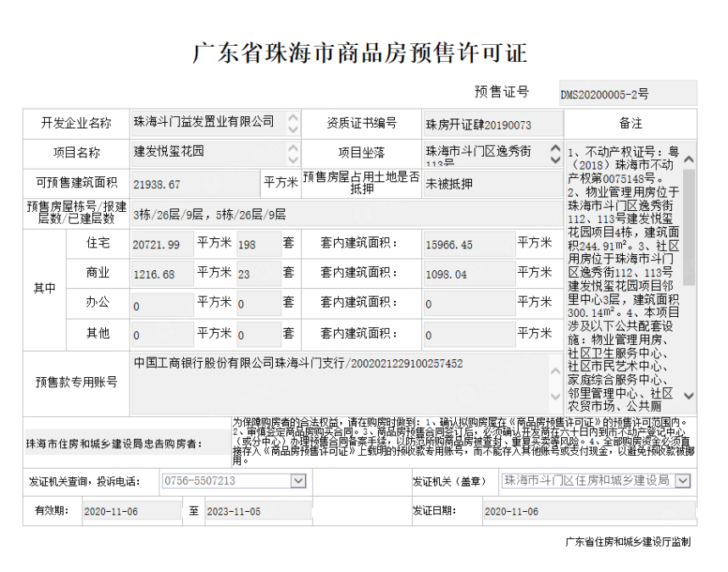The image size is (728, 572).
Task: Click the 发证机关(盖章) label
Action: click(449, 482)
